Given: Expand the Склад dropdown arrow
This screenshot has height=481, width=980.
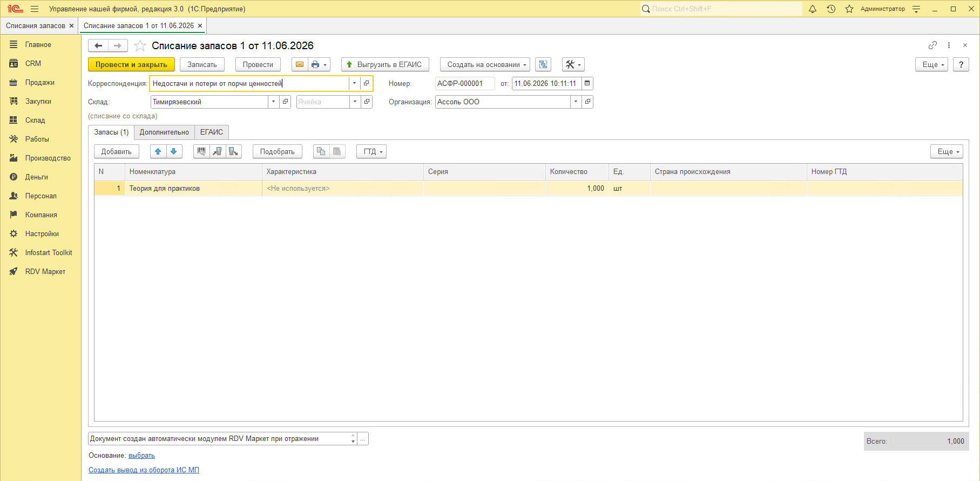Looking at the screenshot, I should (273, 102).
